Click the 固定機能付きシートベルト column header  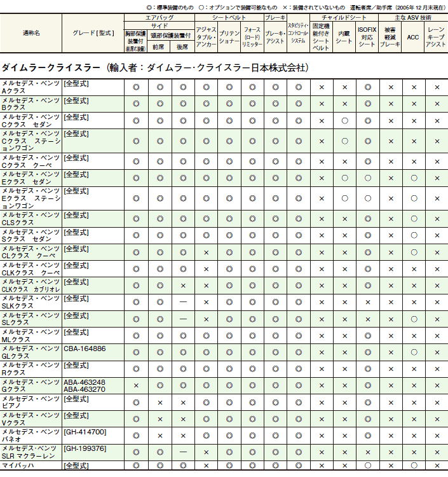[x=321, y=37]
